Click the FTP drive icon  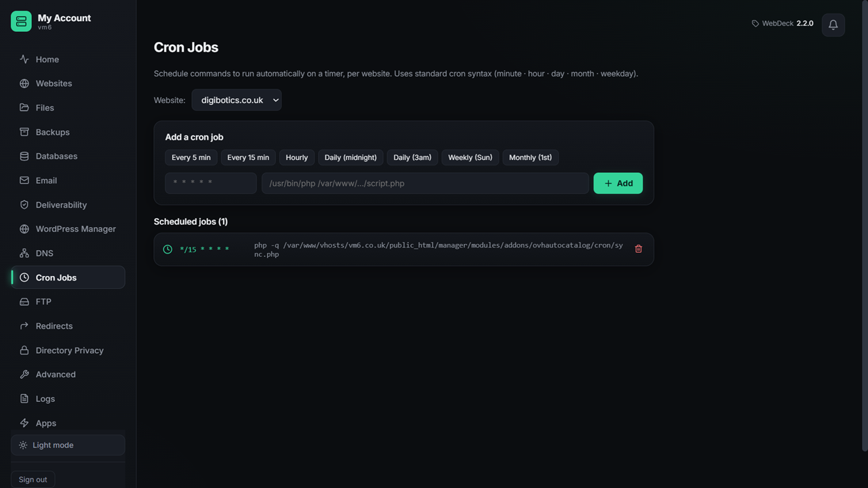(24, 302)
